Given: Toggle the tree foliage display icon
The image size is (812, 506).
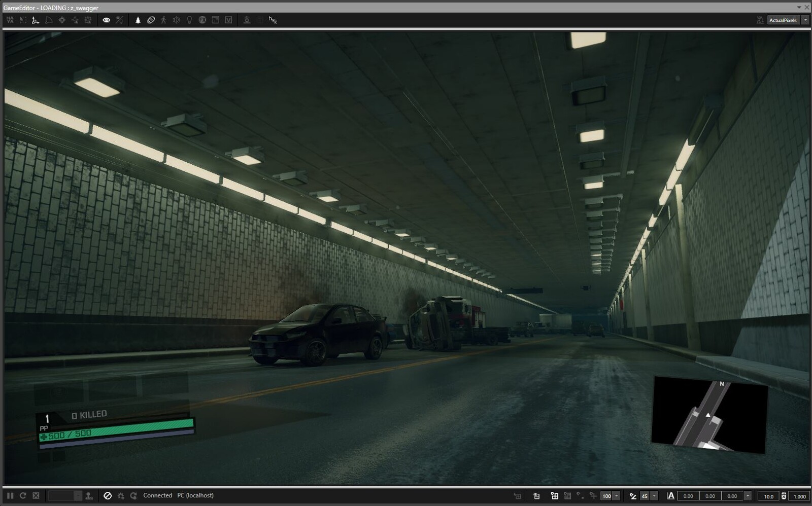Looking at the screenshot, I should pos(138,20).
